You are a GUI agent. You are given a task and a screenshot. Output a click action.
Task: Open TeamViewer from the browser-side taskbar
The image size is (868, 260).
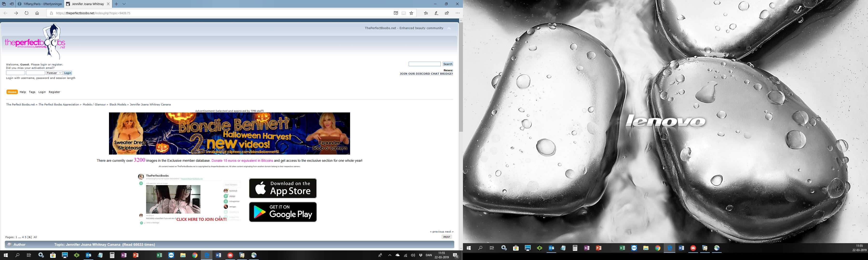(171, 255)
